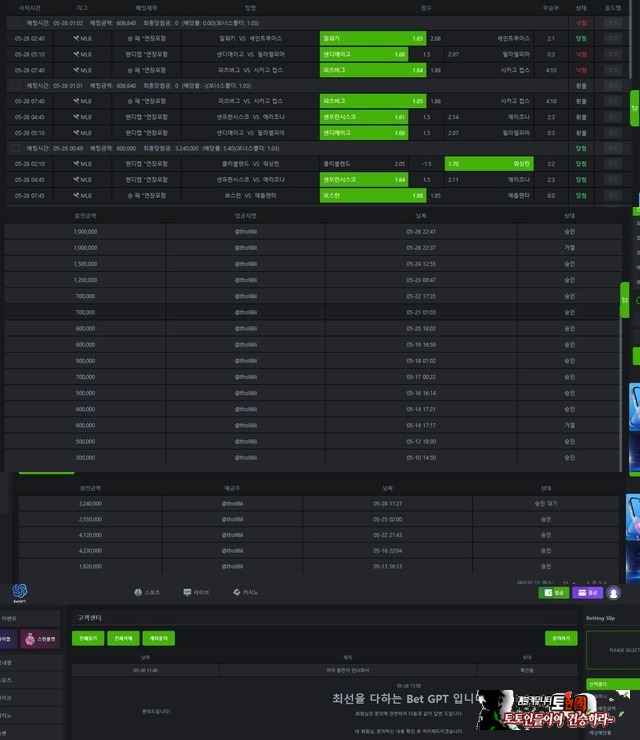Image resolution: width=640 pixels, height=740 pixels.
Task: Click the 1,200,000 deposit amount row
Action: tap(313, 280)
